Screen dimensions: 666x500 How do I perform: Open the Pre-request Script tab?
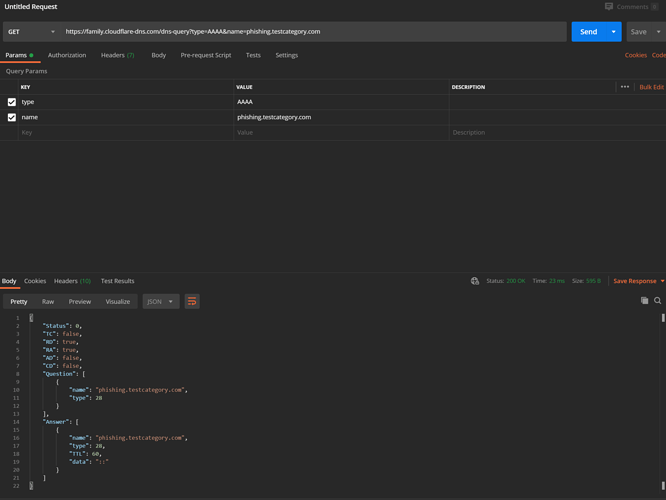click(206, 55)
